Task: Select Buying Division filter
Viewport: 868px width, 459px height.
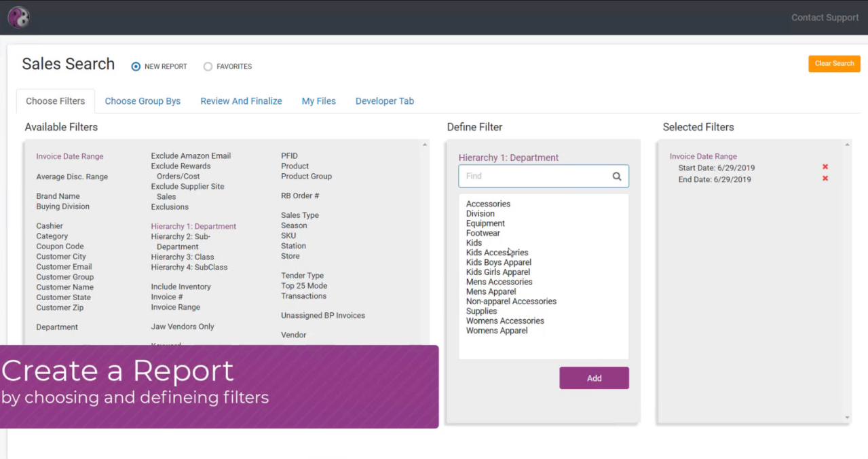Action: tap(62, 206)
